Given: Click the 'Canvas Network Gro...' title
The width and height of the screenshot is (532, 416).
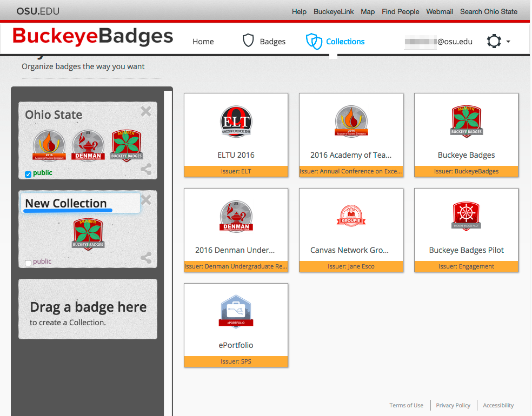Looking at the screenshot, I should tap(349, 250).
